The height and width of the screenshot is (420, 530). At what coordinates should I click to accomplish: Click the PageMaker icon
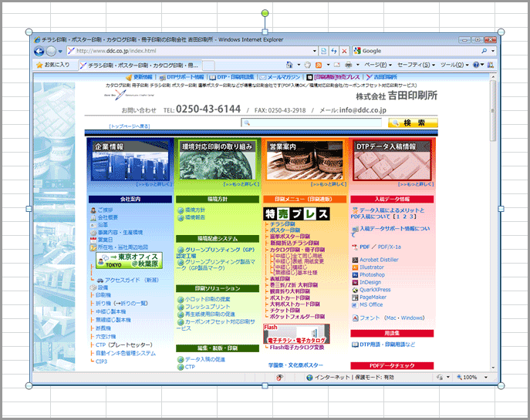tap(355, 297)
